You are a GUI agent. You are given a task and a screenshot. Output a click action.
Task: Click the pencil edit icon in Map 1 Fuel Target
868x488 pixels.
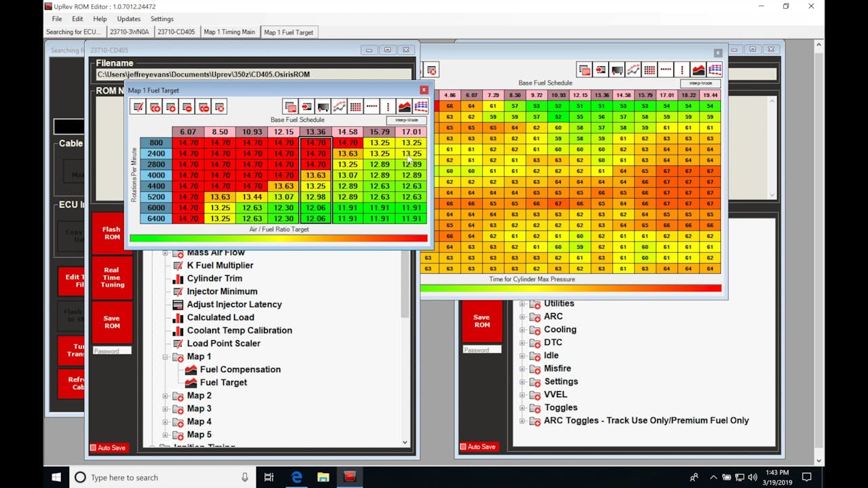[138, 106]
